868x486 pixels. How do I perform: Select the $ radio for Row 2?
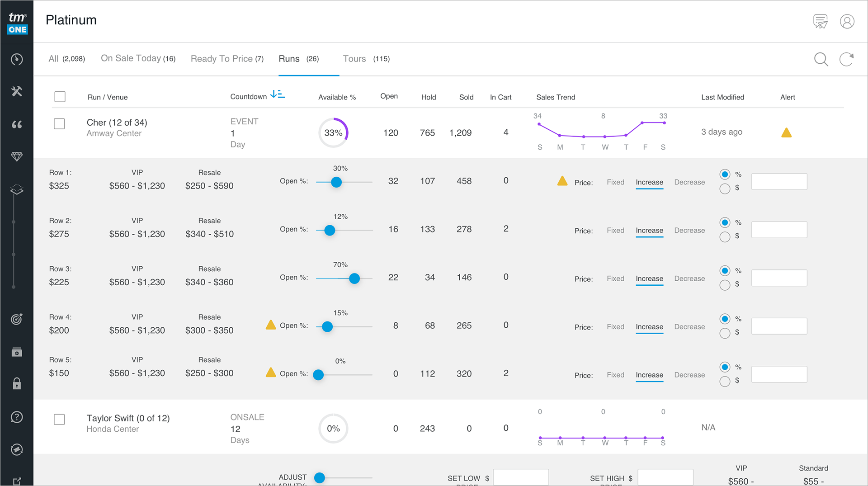725,237
